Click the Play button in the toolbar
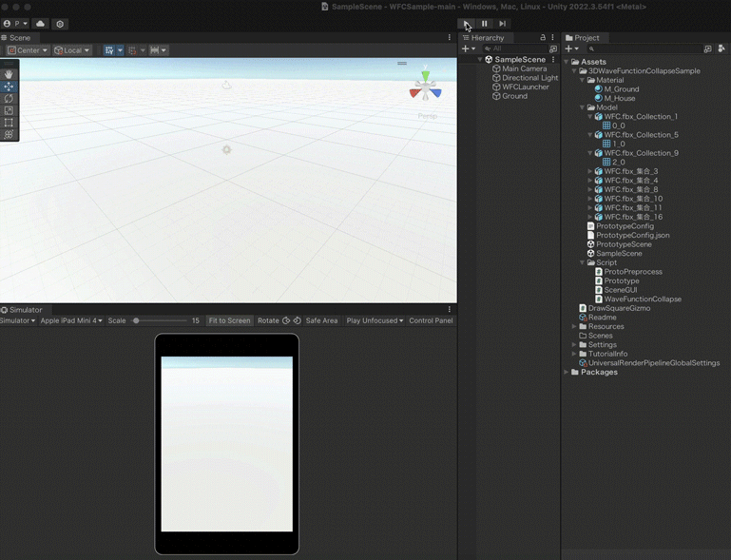This screenshot has height=560, width=731. point(466,24)
